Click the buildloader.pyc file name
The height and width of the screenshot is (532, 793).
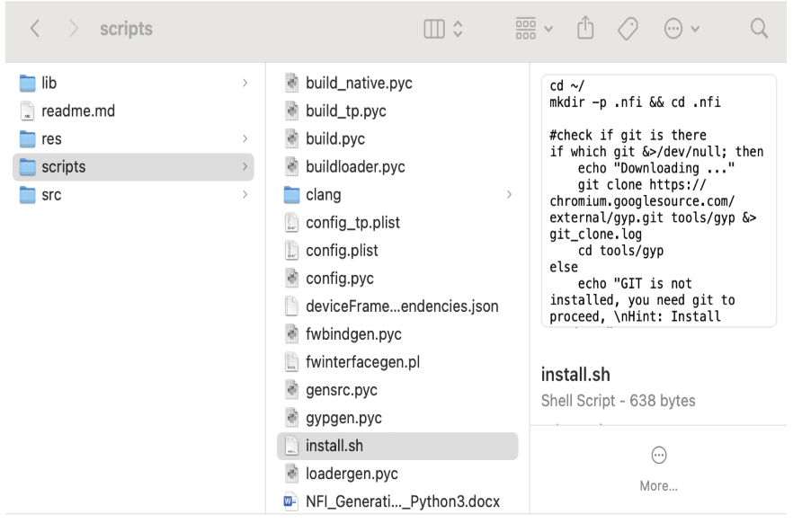[355, 166]
